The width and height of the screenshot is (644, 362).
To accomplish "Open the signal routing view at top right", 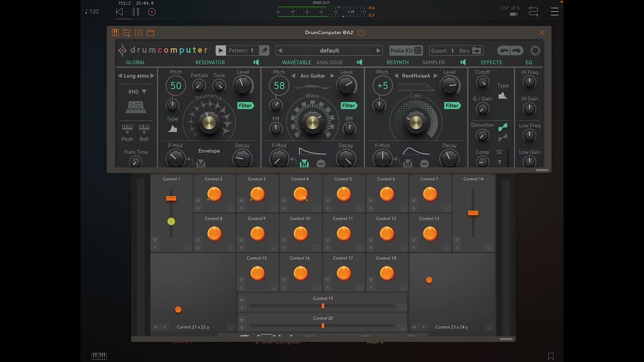I will coord(533,12).
